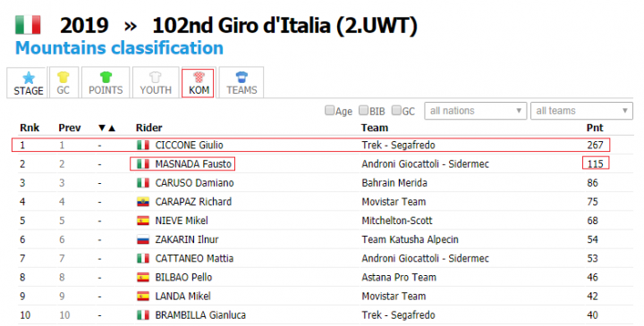Click the Russian flag next to ZAKARIN Ilnur

pos(143,239)
